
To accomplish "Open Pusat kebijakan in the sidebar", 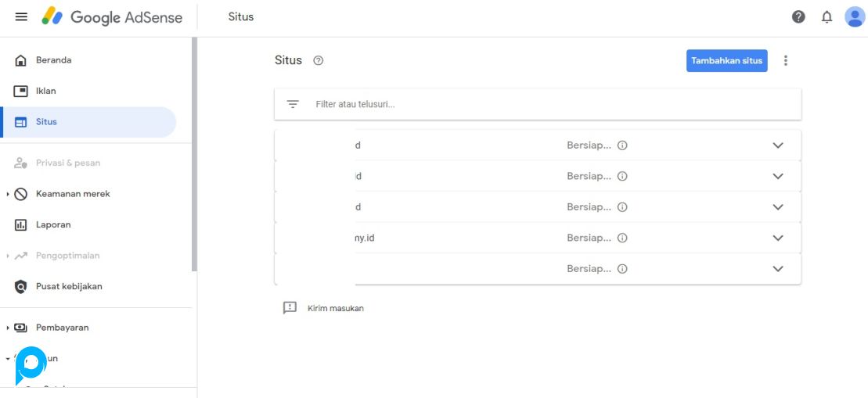I will click(69, 286).
